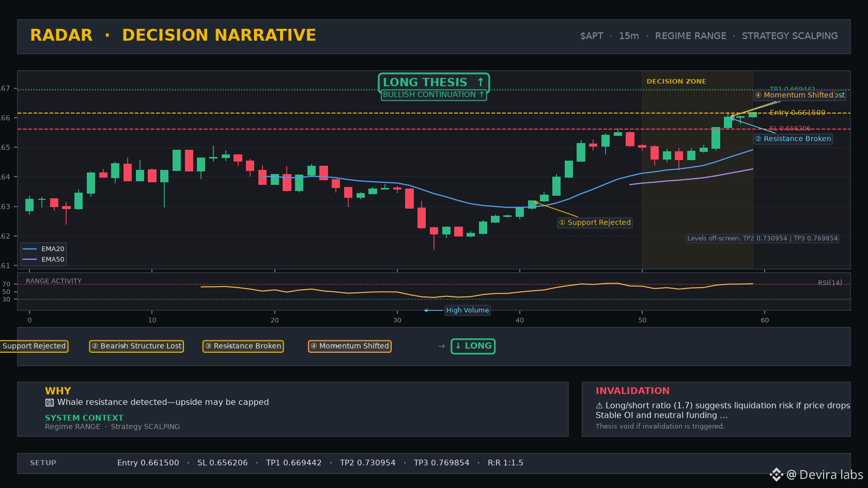This screenshot has width=868, height=488.
Task: Click the Regime RANGE · Strategy SCALPING line
Action: pyautogui.click(x=113, y=427)
